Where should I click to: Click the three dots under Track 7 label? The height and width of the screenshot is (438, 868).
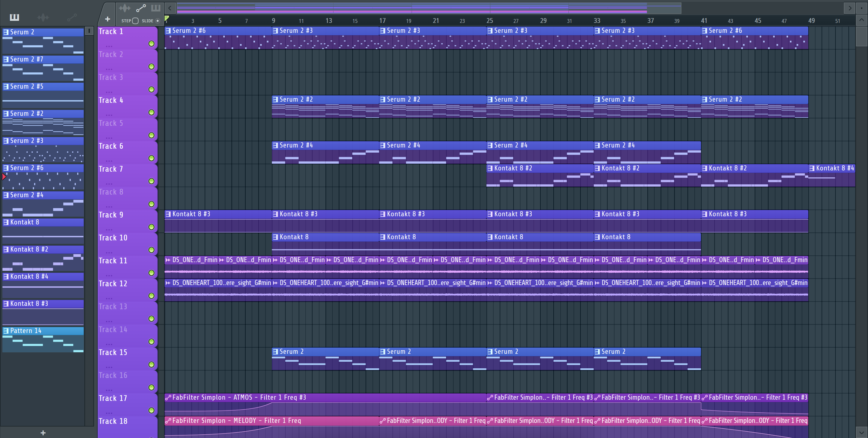(x=109, y=184)
